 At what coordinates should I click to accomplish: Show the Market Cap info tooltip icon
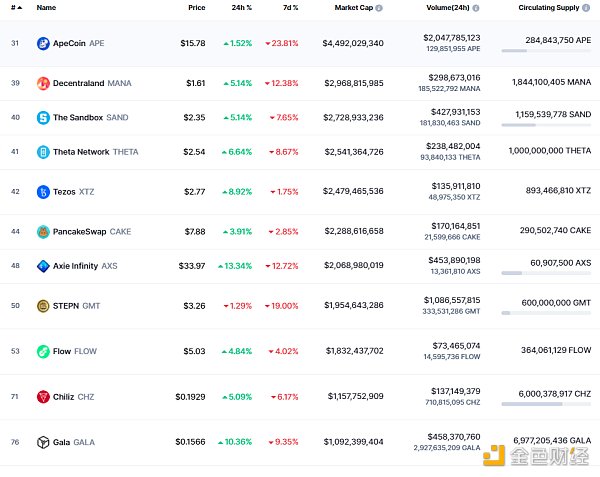tap(379, 8)
